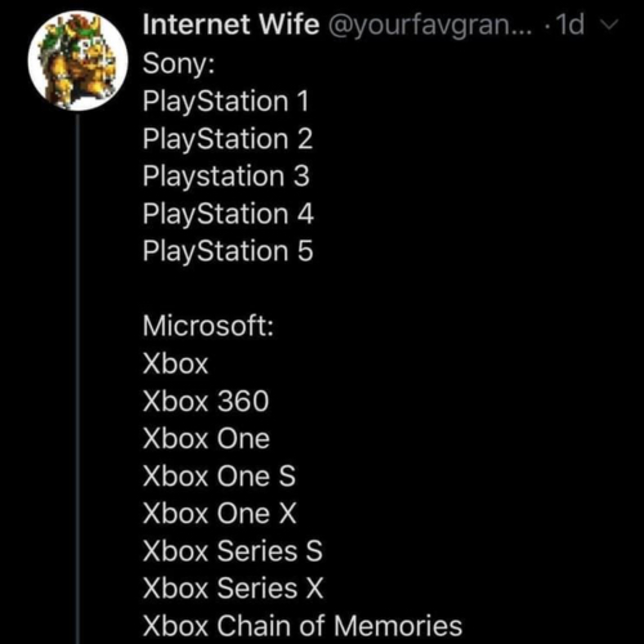The height and width of the screenshot is (644, 644).
Task: Click the "PlayStation 5" line
Action: [x=228, y=250]
